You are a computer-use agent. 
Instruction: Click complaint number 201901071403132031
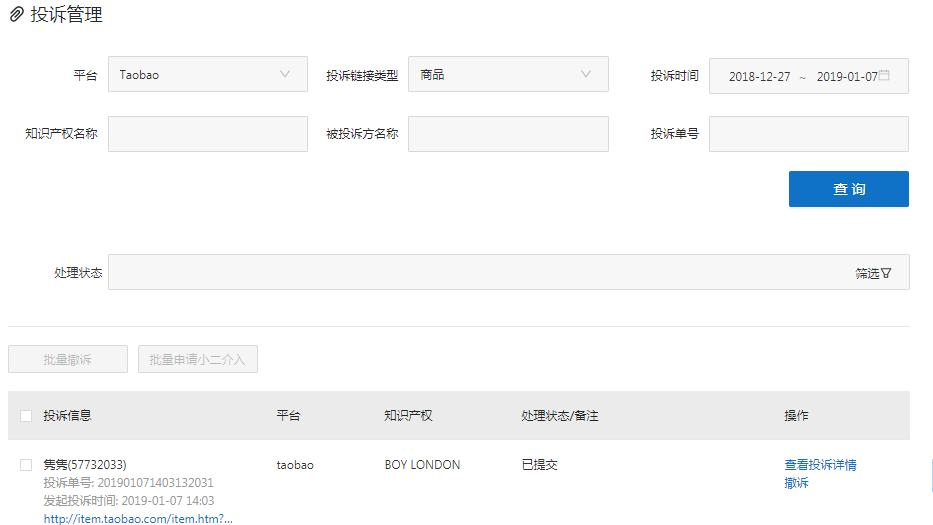pos(155,483)
